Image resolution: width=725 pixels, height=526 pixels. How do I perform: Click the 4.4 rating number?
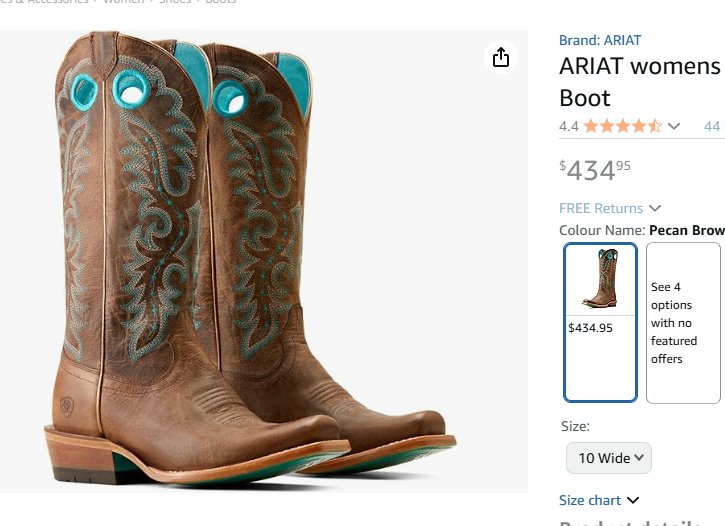click(x=569, y=126)
